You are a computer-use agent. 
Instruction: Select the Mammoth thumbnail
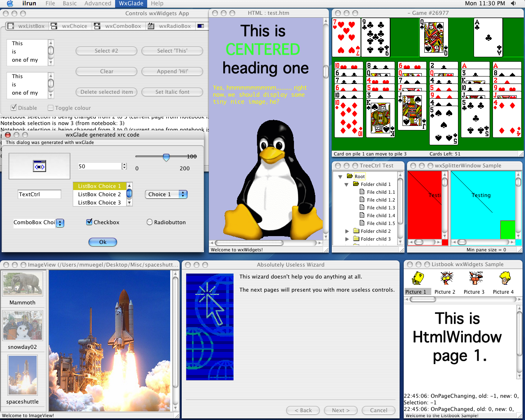pyautogui.click(x=23, y=284)
